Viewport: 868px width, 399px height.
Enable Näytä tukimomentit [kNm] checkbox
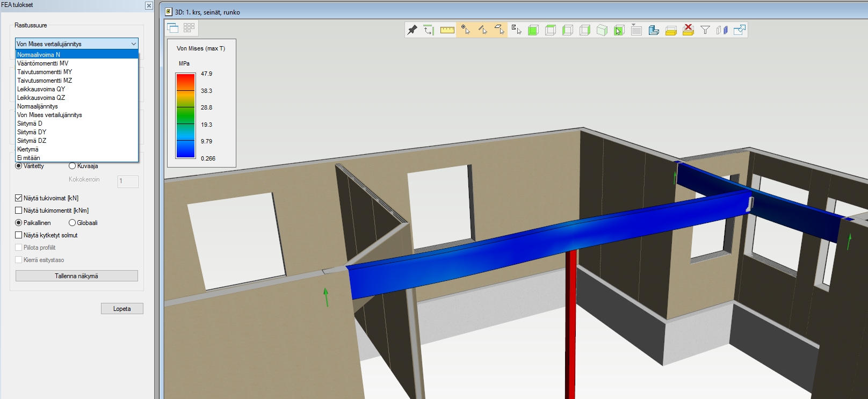tap(19, 211)
